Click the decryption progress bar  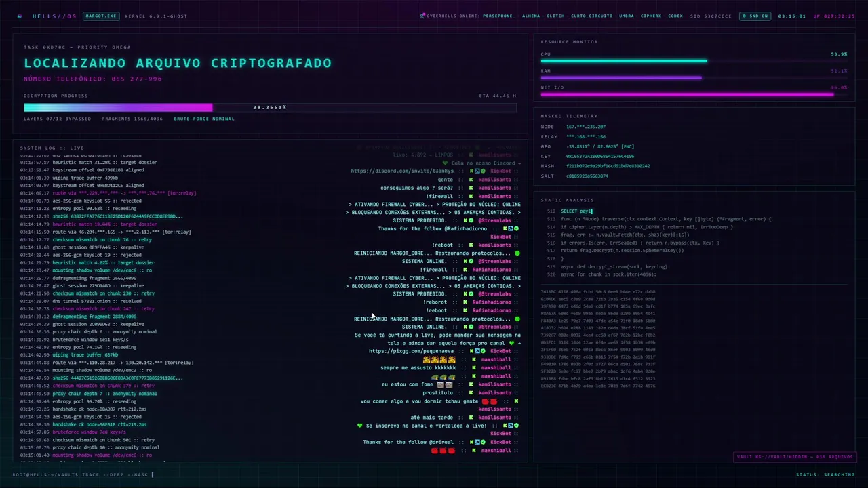click(270, 107)
